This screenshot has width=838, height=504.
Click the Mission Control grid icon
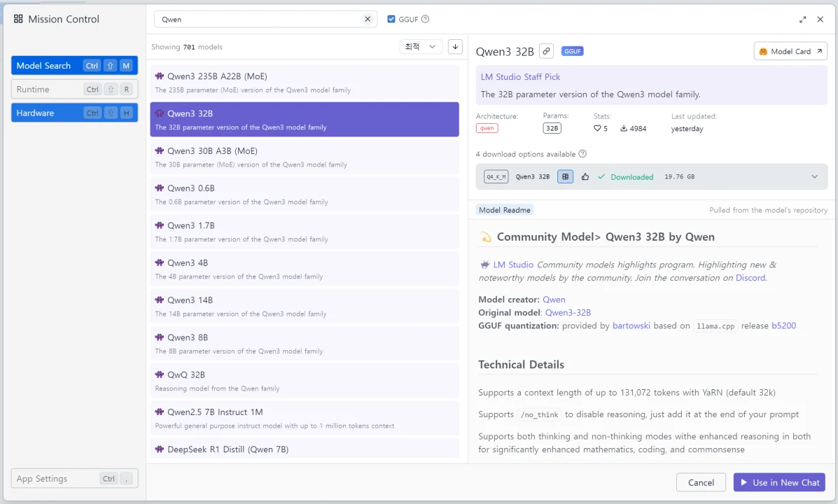[x=18, y=19]
